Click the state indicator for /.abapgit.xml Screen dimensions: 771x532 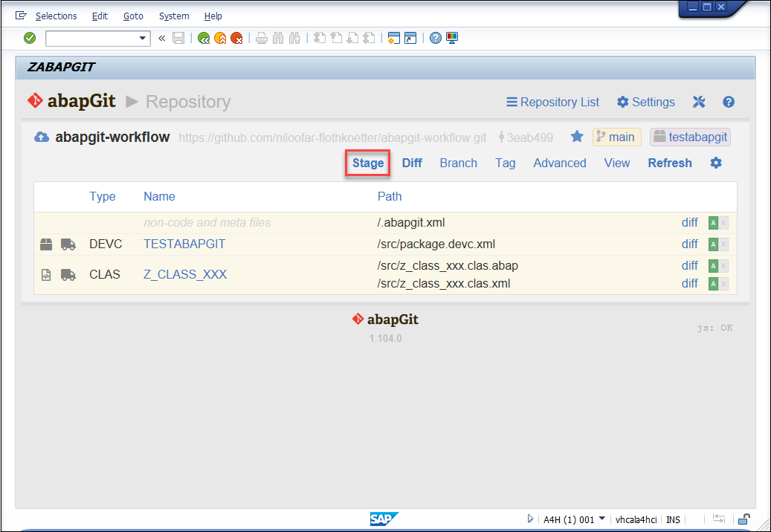click(718, 223)
